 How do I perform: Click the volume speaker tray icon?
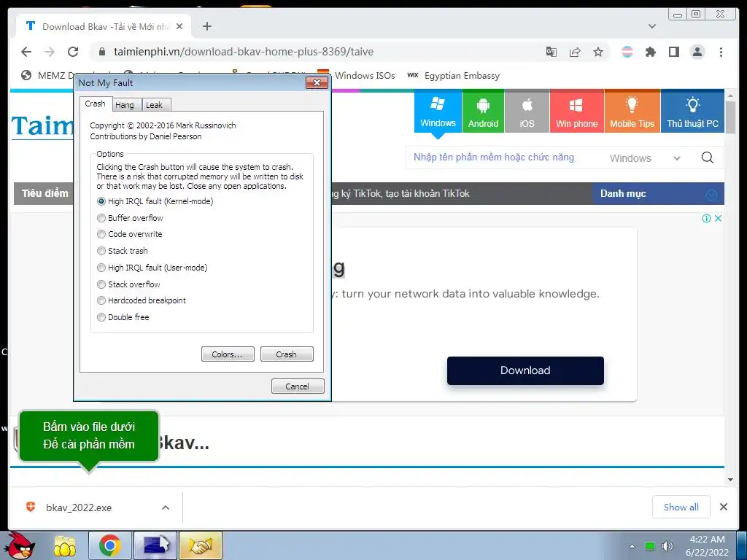667,546
